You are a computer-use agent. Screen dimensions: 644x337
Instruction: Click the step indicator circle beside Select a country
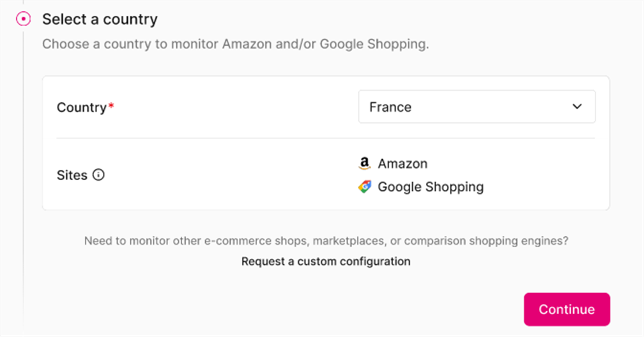coord(23,19)
